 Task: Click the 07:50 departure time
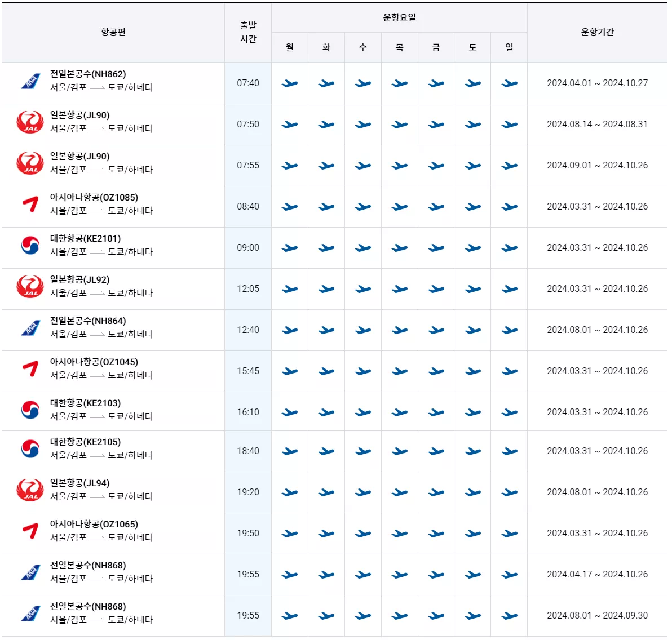click(248, 125)
